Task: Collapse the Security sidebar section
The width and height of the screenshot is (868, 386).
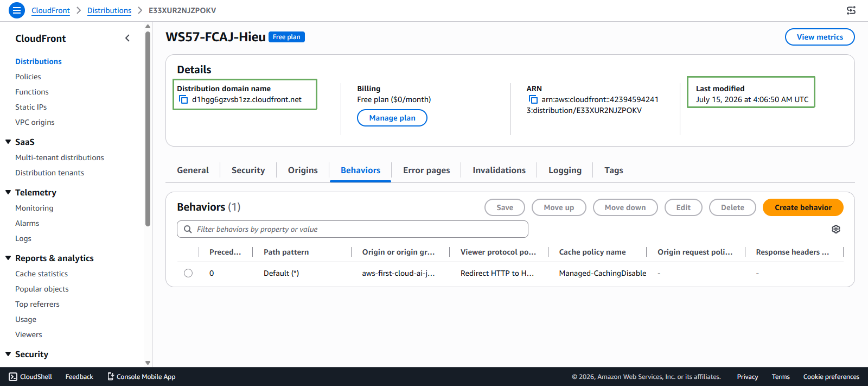Action: click(x=8, y=354)
